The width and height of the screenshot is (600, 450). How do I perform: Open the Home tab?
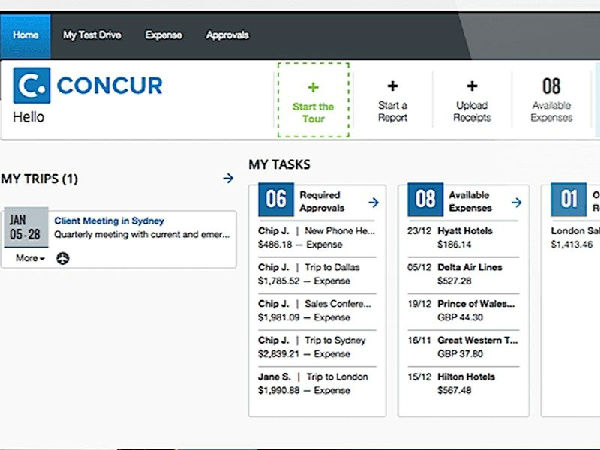coord(27,35)
